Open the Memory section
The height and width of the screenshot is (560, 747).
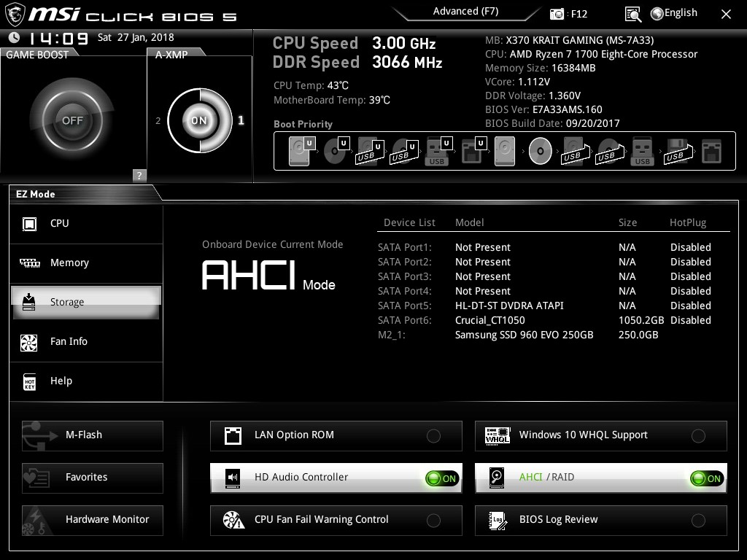click(86, 263)
